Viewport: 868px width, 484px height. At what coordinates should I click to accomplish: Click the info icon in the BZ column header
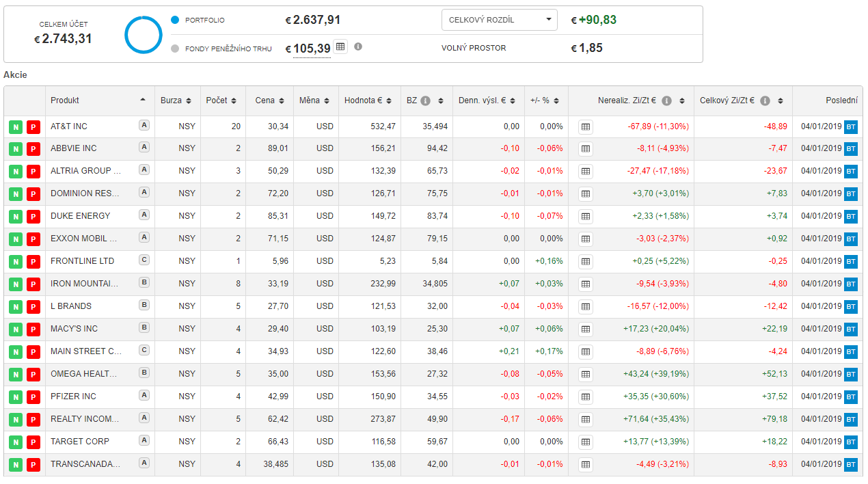click(426, 101)
